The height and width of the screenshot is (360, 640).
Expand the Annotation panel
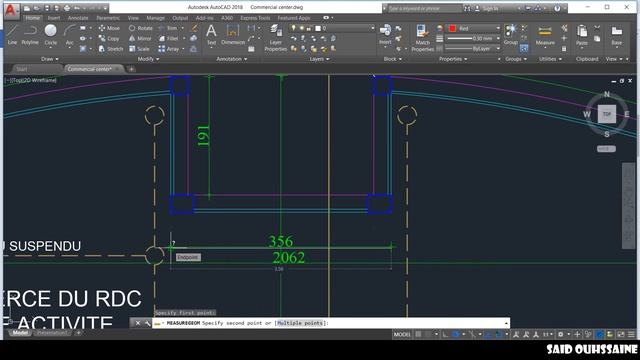(x=231, y=59)
